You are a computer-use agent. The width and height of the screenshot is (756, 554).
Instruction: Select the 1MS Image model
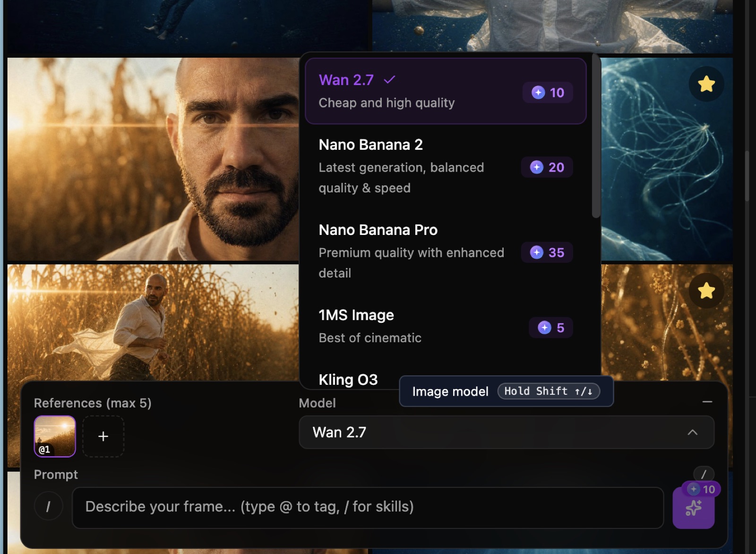click(446, 327)
